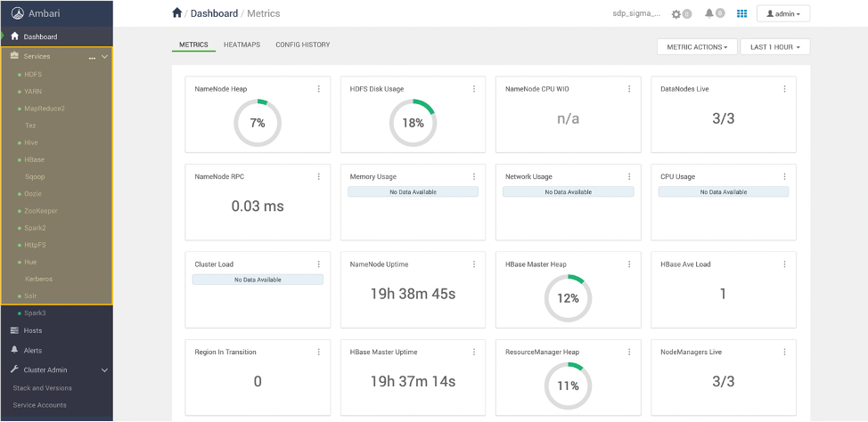Viewport: 868px width, 422px height.
Task: Open the YARN service
Action: point(33,92)
